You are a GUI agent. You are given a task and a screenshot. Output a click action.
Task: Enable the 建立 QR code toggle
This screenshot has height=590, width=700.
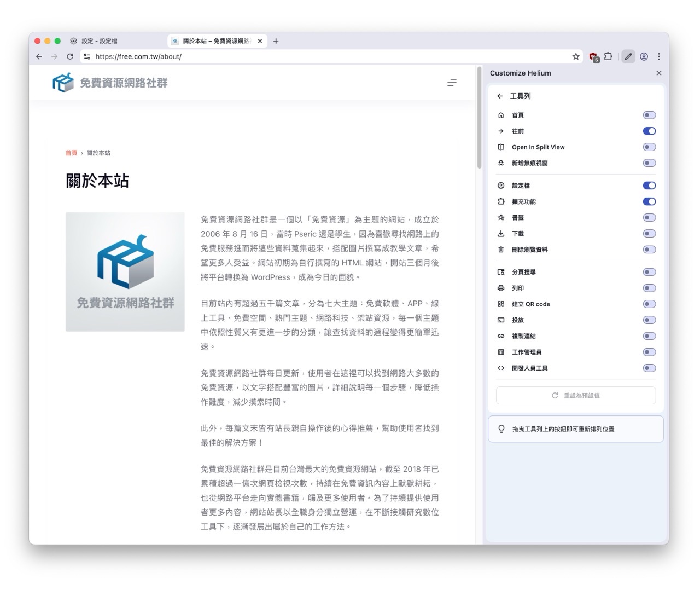(x=649, y=304)
